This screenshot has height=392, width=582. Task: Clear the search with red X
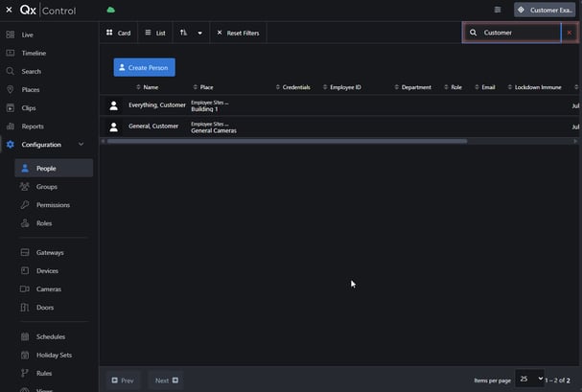570,33
